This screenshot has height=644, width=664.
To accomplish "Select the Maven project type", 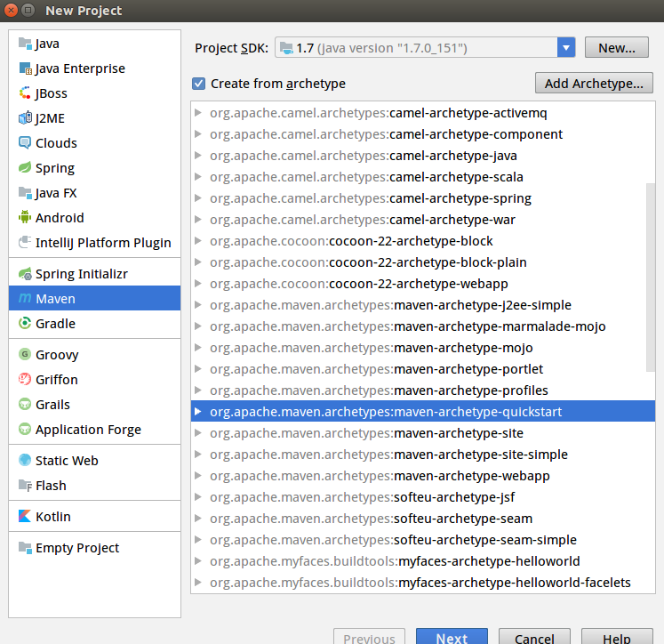I will pyautogui.click(x=94, y=299).
